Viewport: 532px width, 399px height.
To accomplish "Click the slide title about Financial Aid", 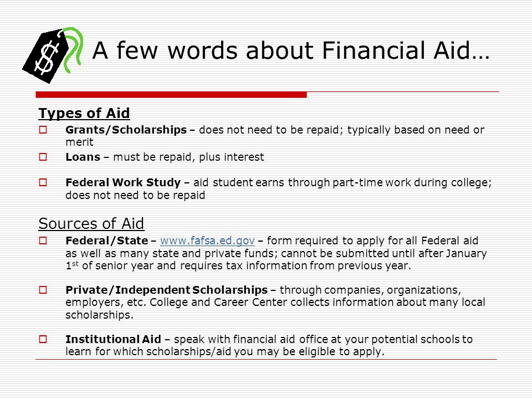I will click(x=291, y=50).
